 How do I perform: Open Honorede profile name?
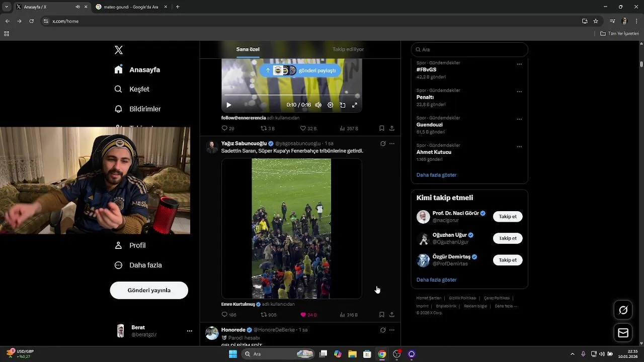click(x=233, y=330)
